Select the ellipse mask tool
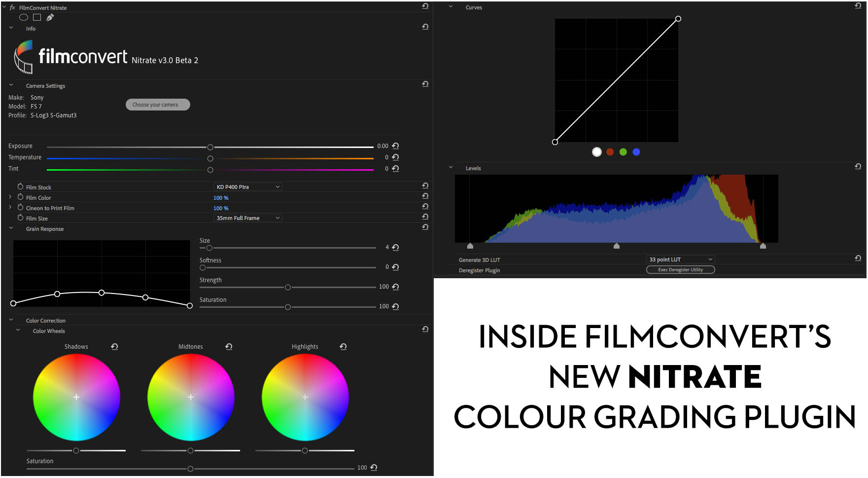This screenshot has width=868, height=478. pyautogui.click(x=23, y=17)
